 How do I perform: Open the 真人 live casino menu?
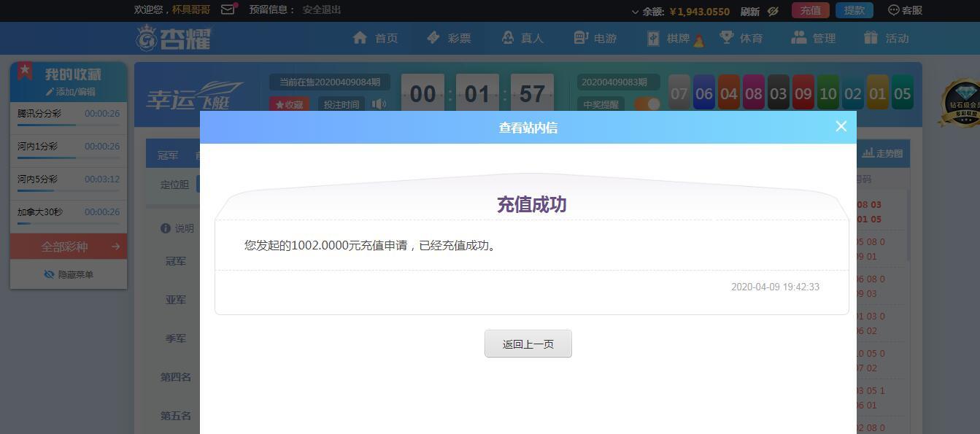coord(522,38)
